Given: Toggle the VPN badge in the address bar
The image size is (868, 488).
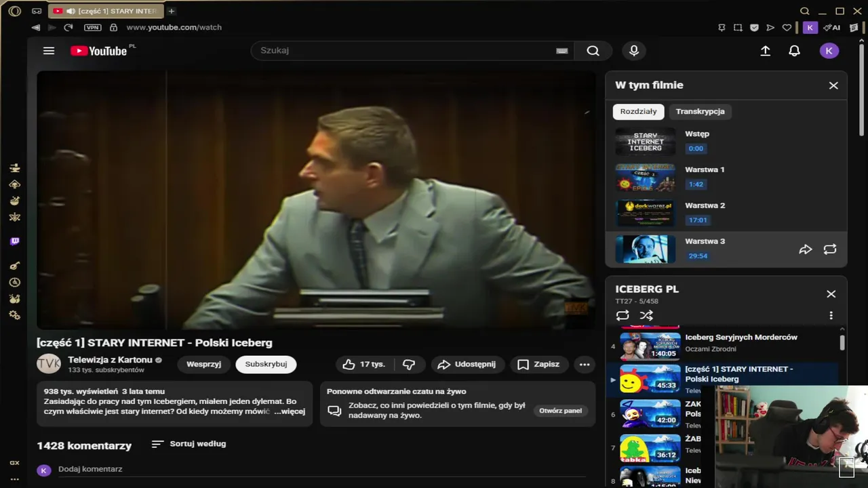Looking at the screenshot, I should point(92,28).
